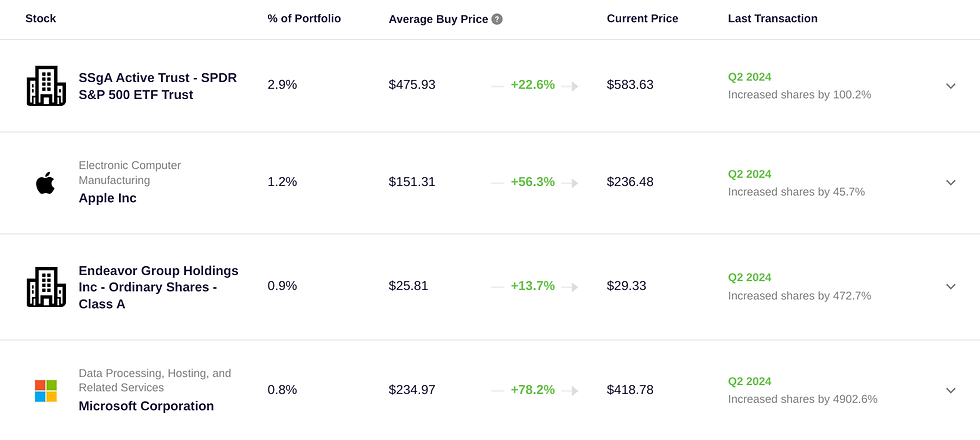Expand the Apple Inc row details
The height and width of the screenshot is (440, 980).
[950, 183]
